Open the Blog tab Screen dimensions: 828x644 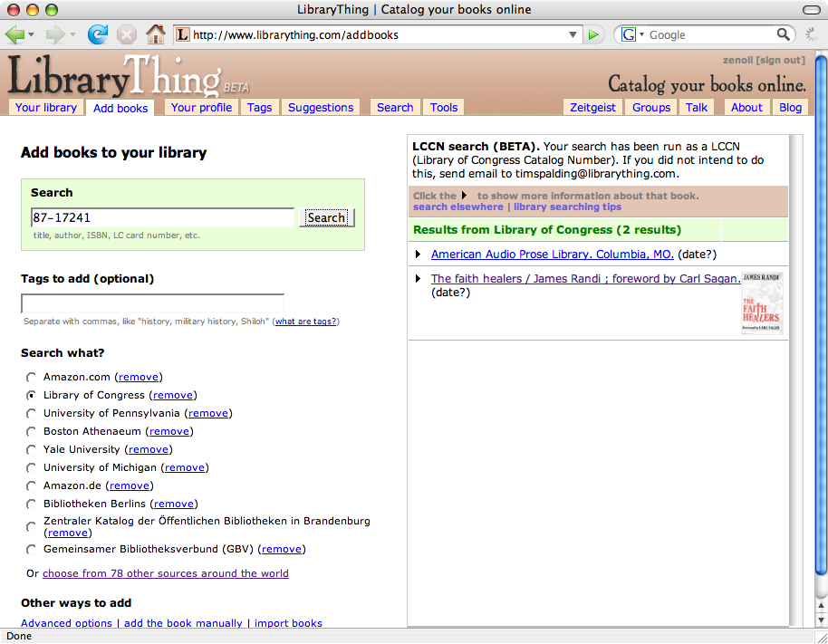(791, 107)
